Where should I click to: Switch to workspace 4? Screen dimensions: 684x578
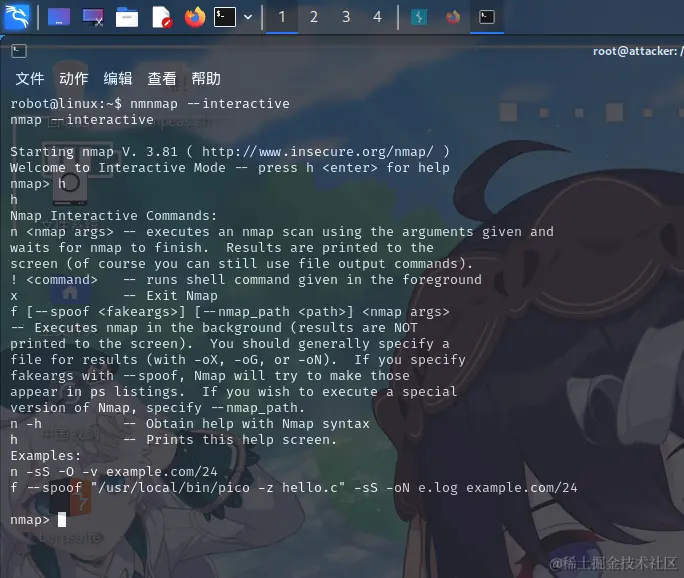[x=378, y=17]
